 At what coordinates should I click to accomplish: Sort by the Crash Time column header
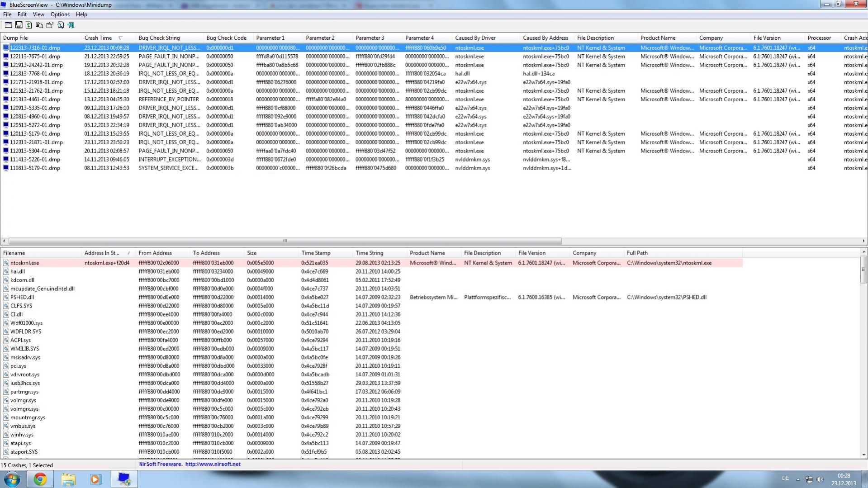[x=109, y=38]
